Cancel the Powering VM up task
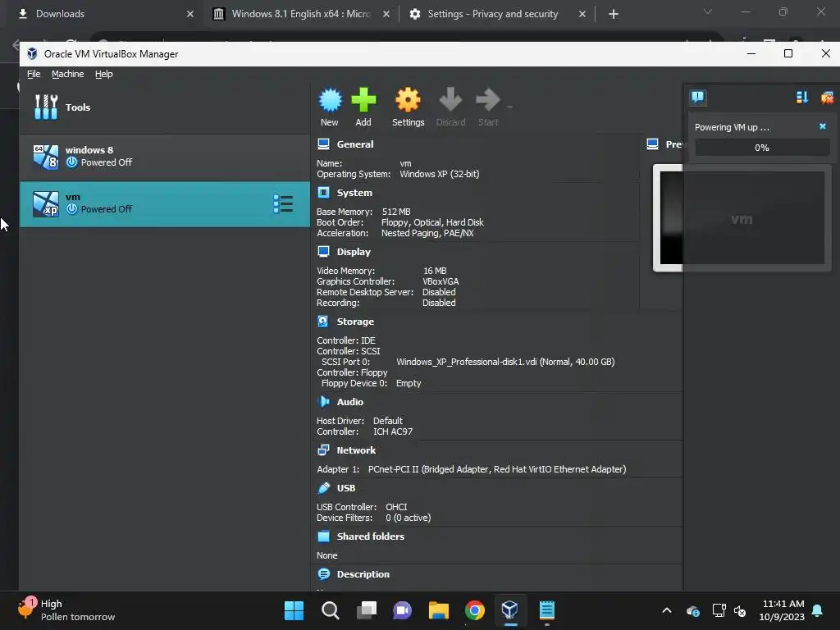 click(822, 126)
